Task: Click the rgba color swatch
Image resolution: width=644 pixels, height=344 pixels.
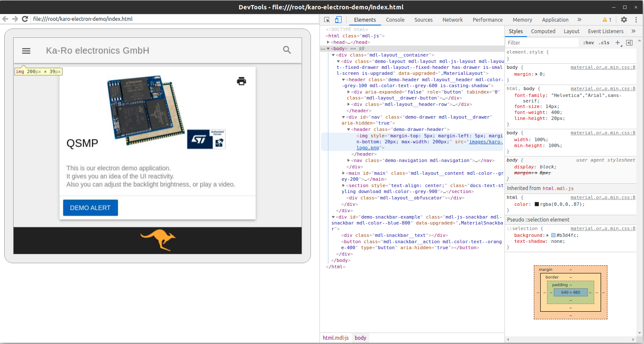Action: coord(537,204)
